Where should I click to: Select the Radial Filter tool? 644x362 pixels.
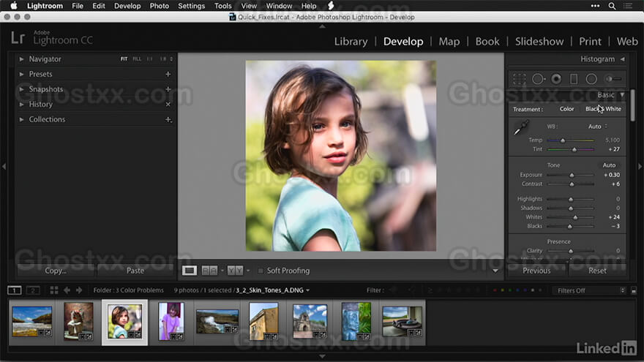coord(591,79)
